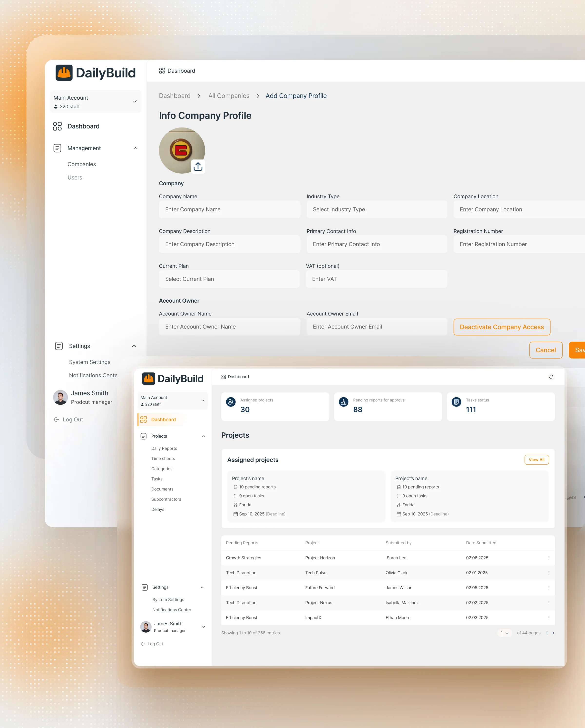Click the Enter VAT field
The height and width of the screenshot is (728, 585).
[x=376, y=279]
